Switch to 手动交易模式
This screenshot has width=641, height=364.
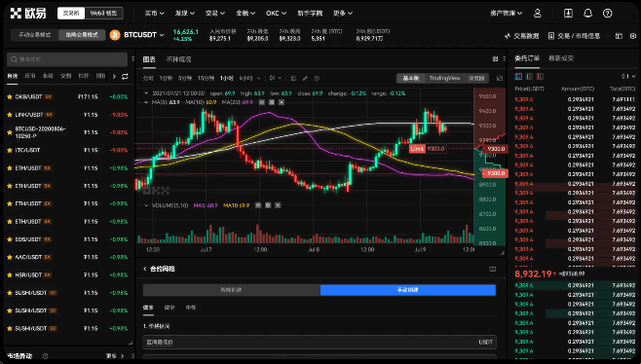click(35, 35)
